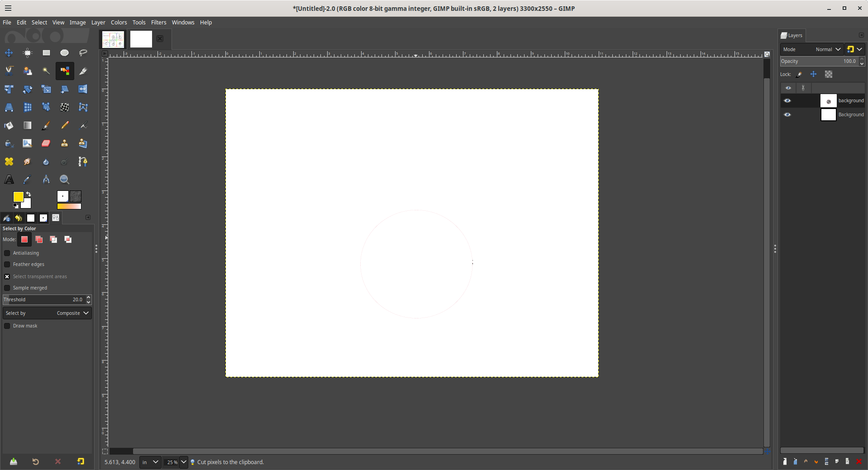Open the layer Mode dropdown
Image resolution: width=868 pixels, height=470 pixels.
click(812, 49)
